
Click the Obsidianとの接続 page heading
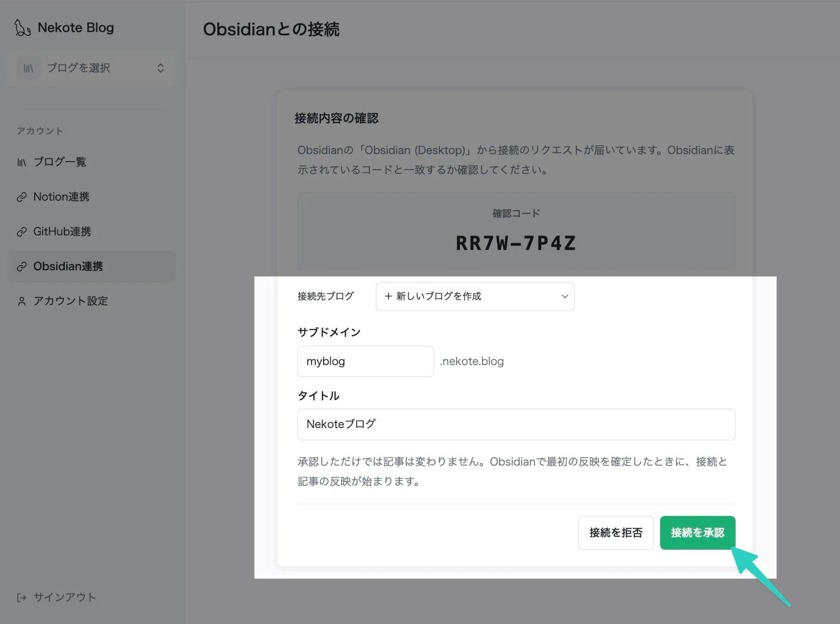click(x=271, y=29)
